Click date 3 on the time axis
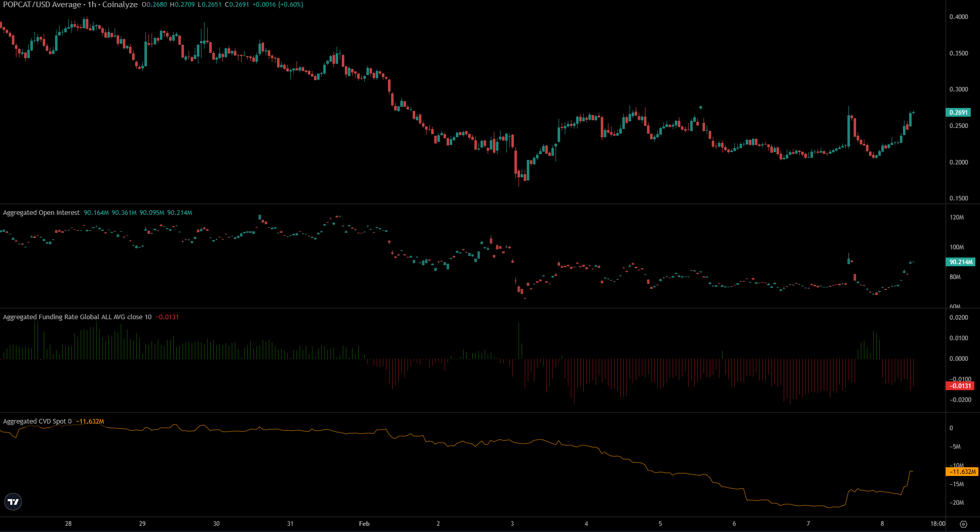 (512, 524)
